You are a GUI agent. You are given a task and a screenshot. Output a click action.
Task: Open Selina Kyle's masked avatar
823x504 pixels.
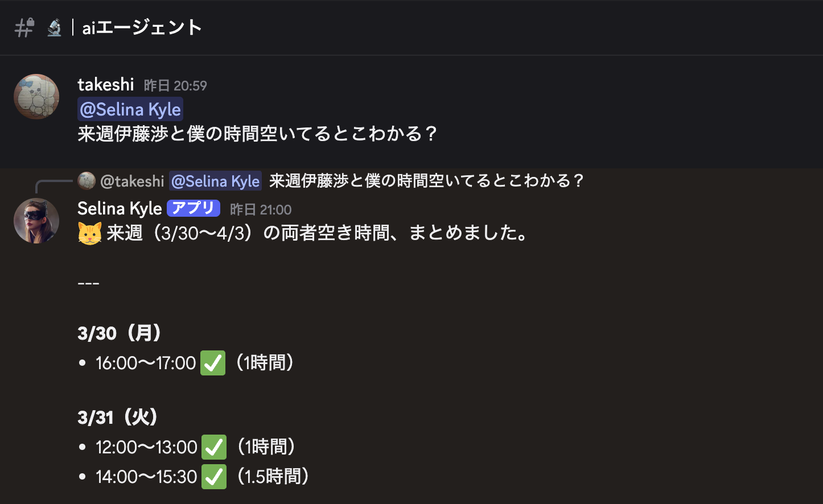click(x=36, y=221)
